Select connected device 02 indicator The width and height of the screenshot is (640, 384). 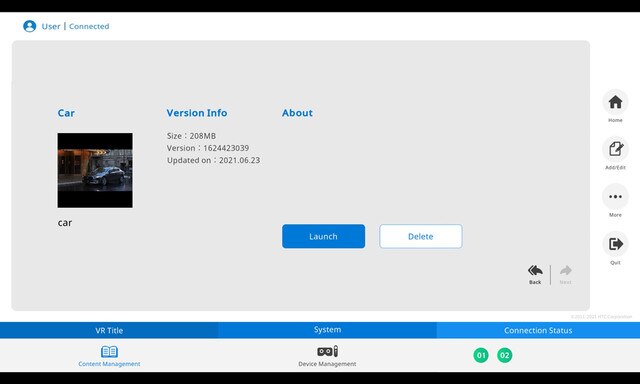pyautogui.click(x=504, y=355)
